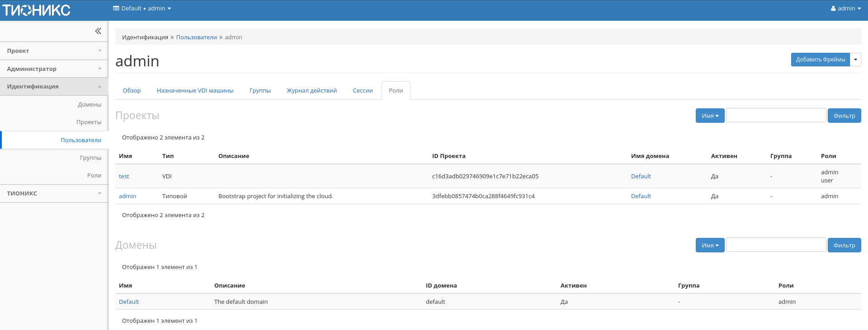Click the TIONIX logo
868x330 pixels.
tap(36, 10)
